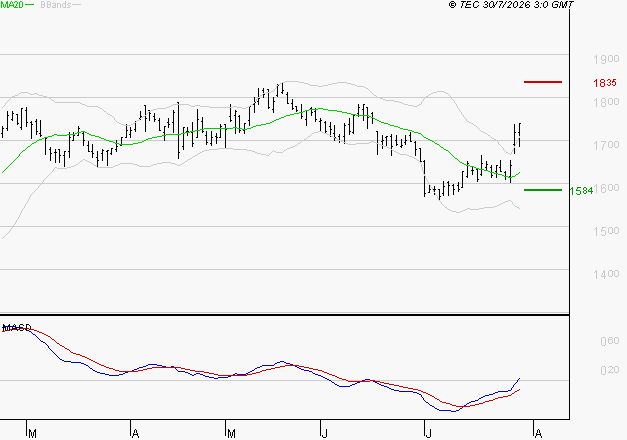Click the 1500 price axis label
Screen dimensions: 627x440
coord(606,231)
